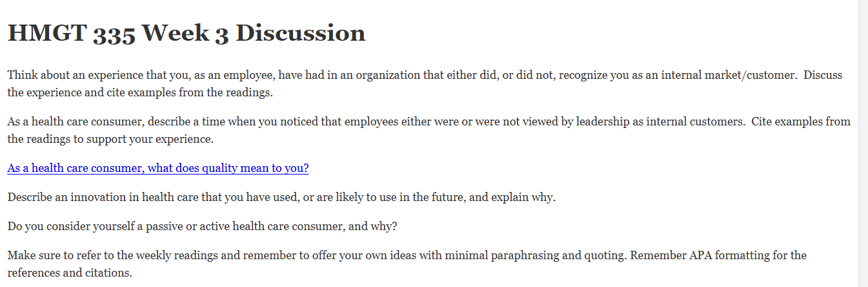Click the 'Describe an innovation in health care' line
Image resolution: width=868 pixels, height=287 pixels.
(281, 198)
